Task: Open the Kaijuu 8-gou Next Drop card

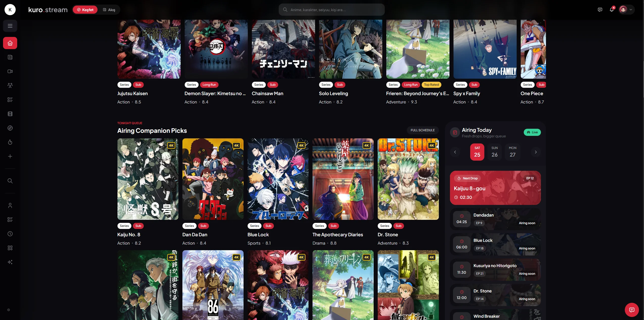Action: 495,188
